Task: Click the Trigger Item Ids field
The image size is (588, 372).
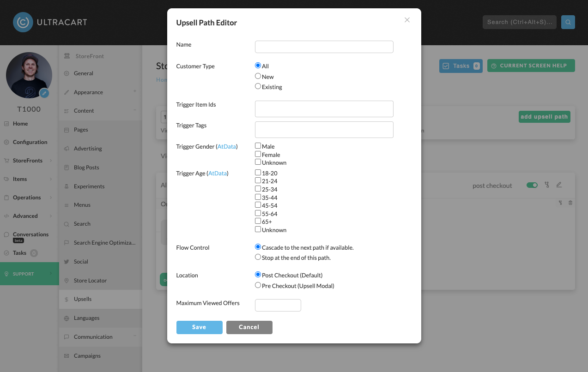Action: click(324, 109)
